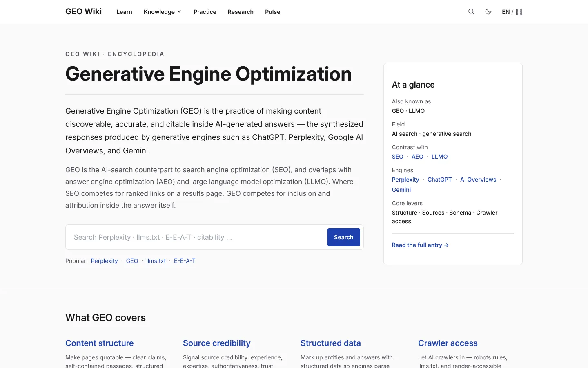The height and width of the screenshot is (368, 588).
Task: Click the What GEO covers heading
Action: pos(105,318)
